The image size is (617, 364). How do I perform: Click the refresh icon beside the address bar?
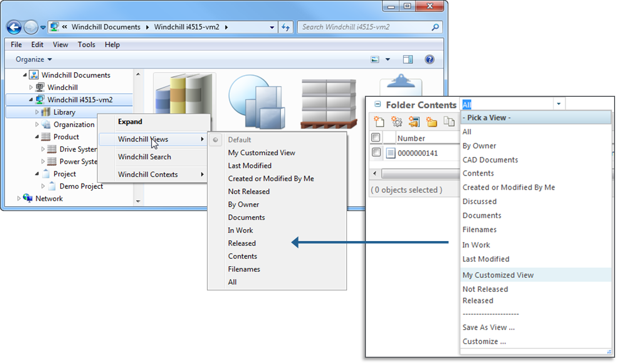pyautogui.click(x=285, y=27)
